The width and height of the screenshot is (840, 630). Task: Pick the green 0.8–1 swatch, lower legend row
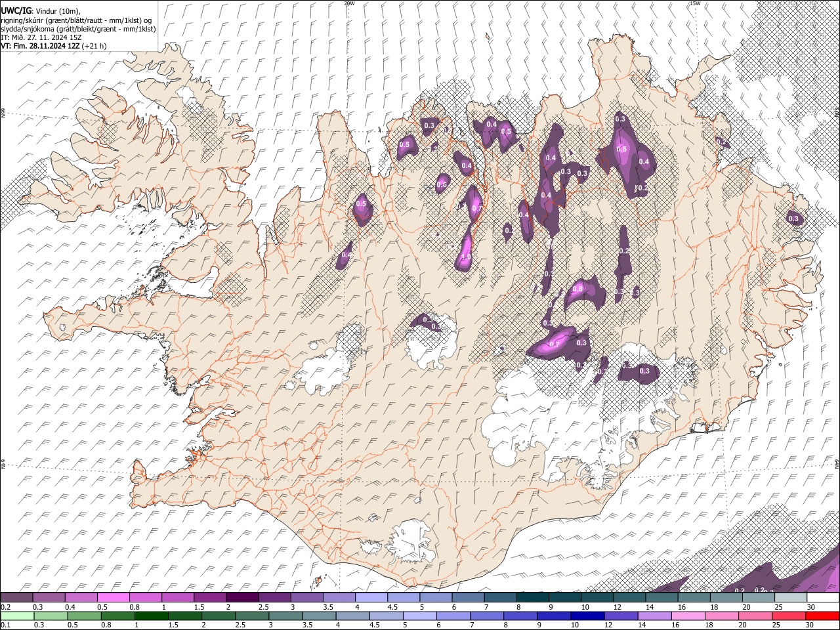pyautogui.click(x=117, y=616)
